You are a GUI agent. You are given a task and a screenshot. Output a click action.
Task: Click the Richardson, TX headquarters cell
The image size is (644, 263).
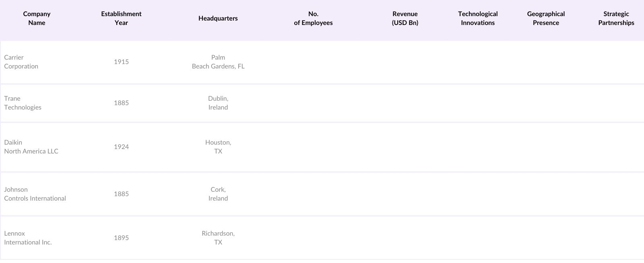(218, 238)
